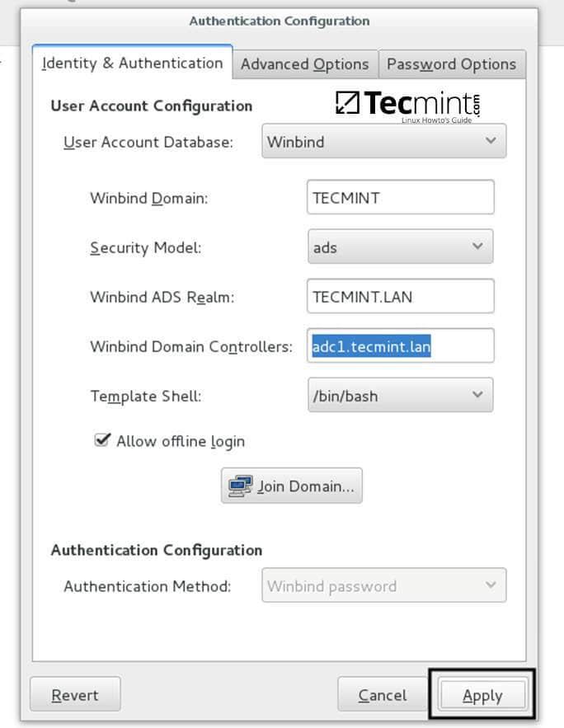The image size is (564, 728).
Task: Open the Password Options tab
Action: [x=451, y=63]
